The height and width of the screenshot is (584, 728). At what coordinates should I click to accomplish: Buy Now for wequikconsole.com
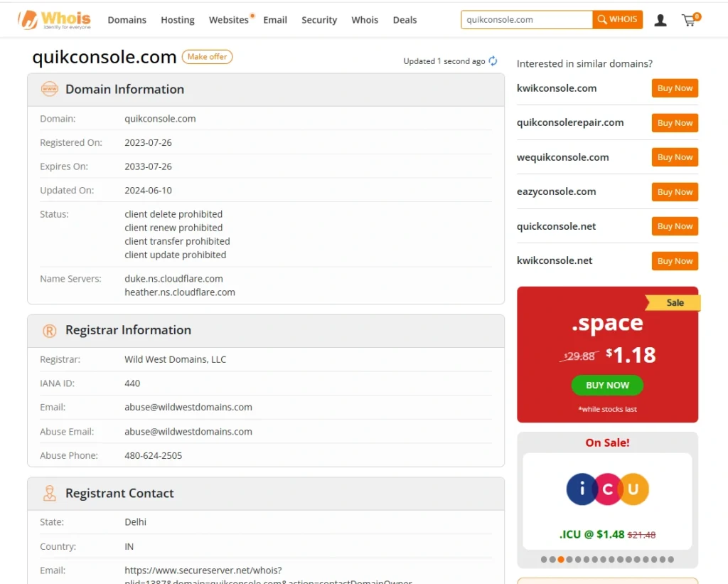[x=675, y=157]
